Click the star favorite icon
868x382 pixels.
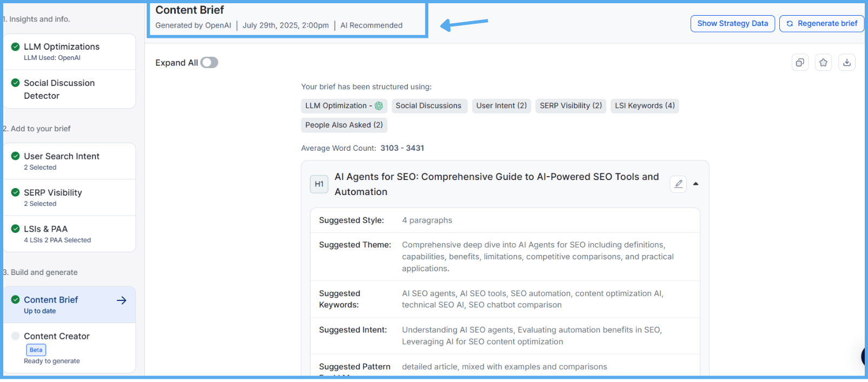[x=823, y=63]
